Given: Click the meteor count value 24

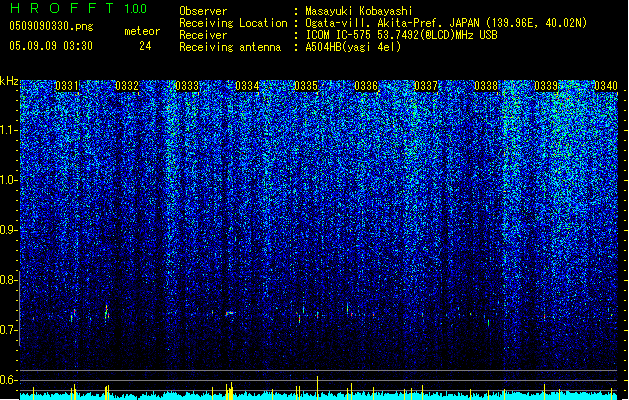Looking at the screenshot, I should coord(145,46).
